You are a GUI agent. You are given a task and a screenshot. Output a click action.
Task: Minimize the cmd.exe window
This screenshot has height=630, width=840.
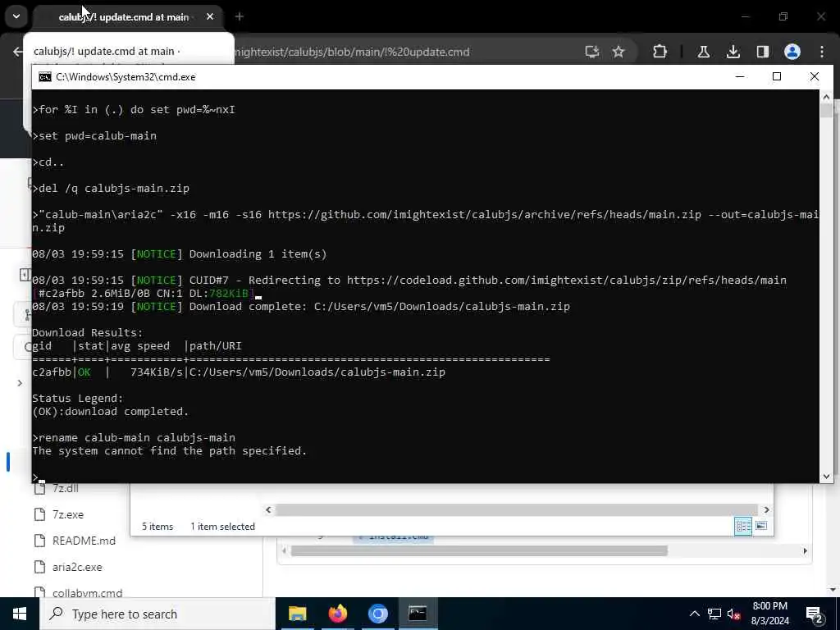pyautogui.click(x=740, y=76)
